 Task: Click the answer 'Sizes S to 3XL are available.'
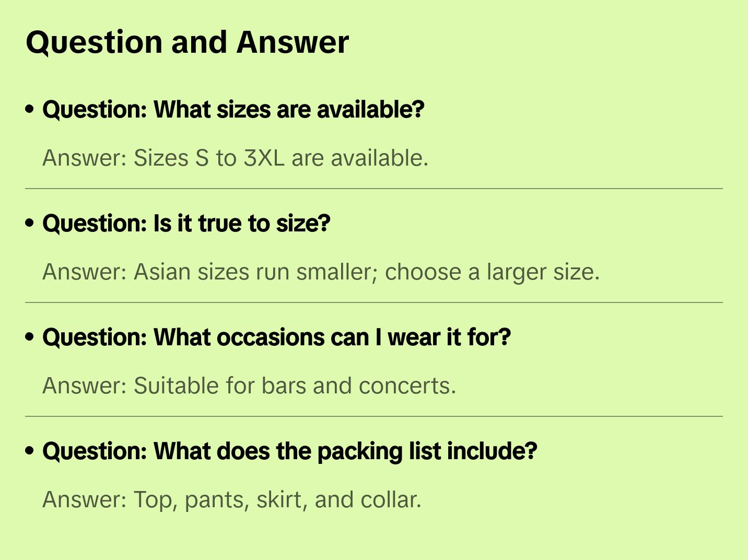pyautogui.click(x=235, y=158)
